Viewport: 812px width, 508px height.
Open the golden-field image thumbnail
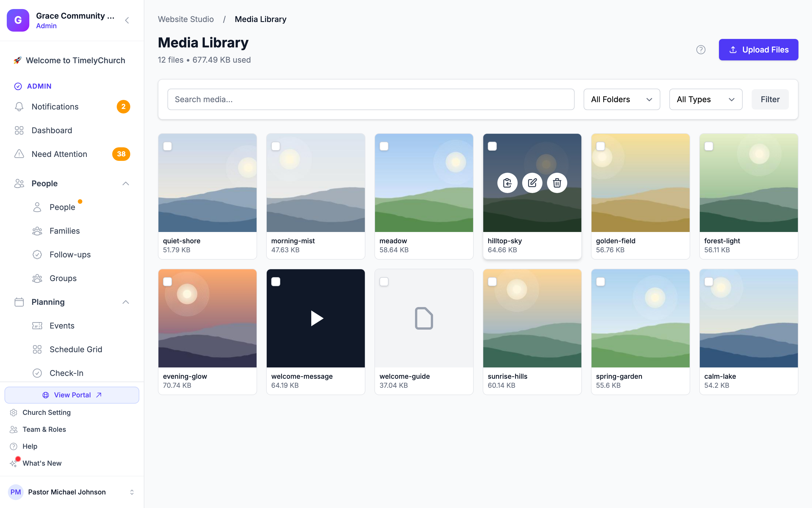coord(640,183)
